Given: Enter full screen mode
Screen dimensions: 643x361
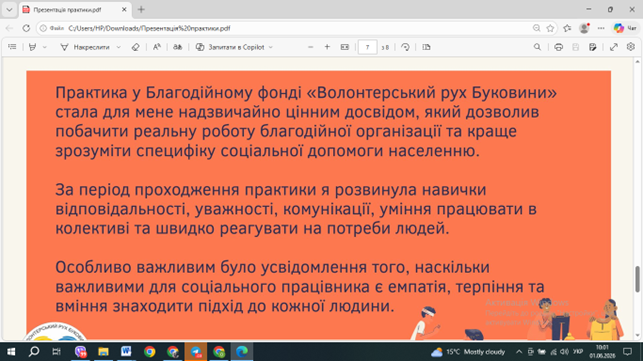Looking at the screenshot, I should [x=613, y=47].
